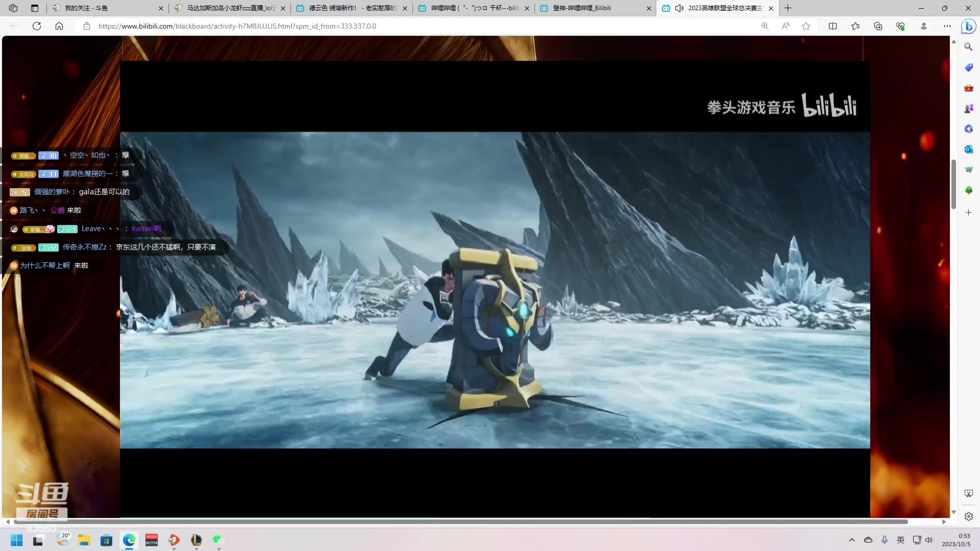Click the vertical page scrollbar thumb

click(x=953, y=184)
